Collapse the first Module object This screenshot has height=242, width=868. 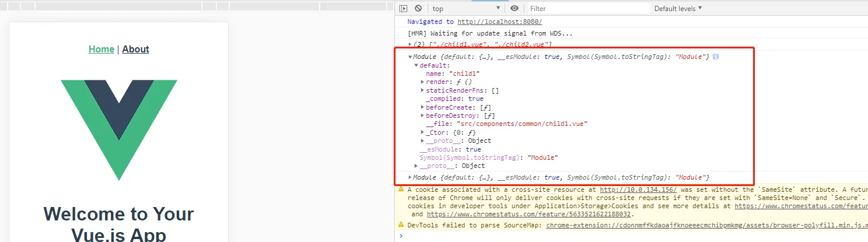point(410,57)
